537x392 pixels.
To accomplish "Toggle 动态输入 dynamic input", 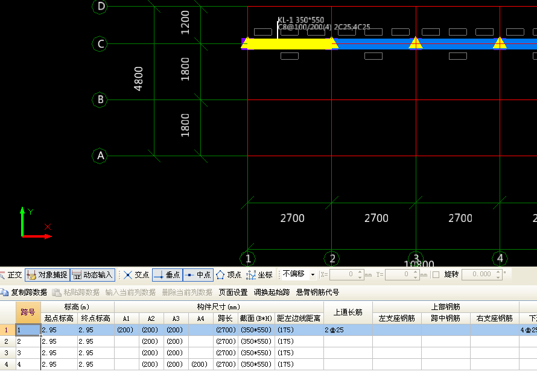I will coord(92,275).
